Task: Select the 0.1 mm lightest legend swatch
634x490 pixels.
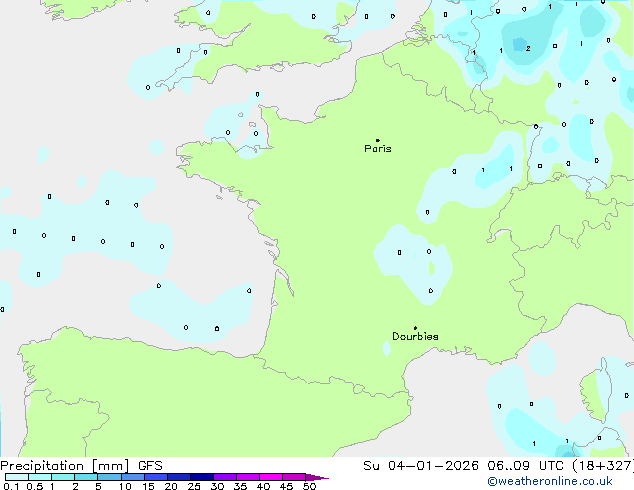Action: coord(17,477)
